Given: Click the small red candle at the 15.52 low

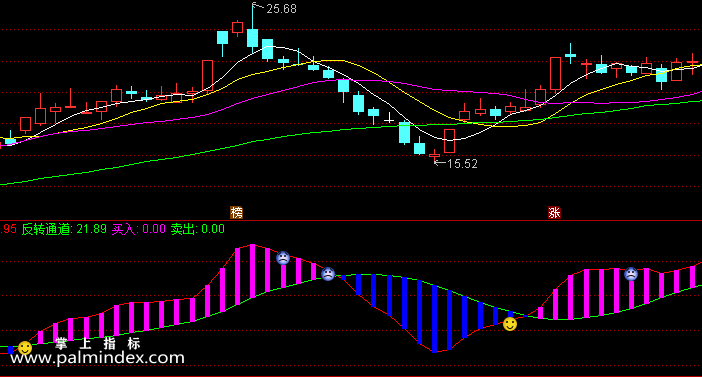Looking at the screenshot, I should (434, 155).
